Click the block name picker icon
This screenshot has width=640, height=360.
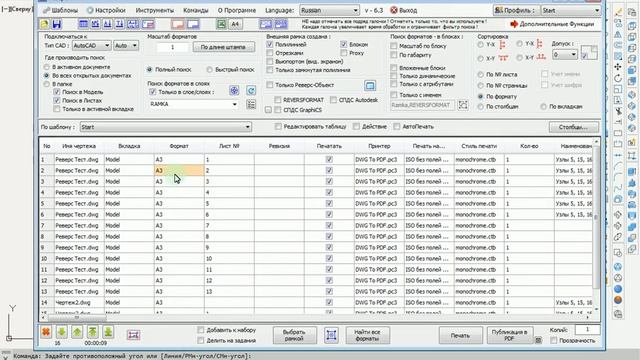coord(463,105)
